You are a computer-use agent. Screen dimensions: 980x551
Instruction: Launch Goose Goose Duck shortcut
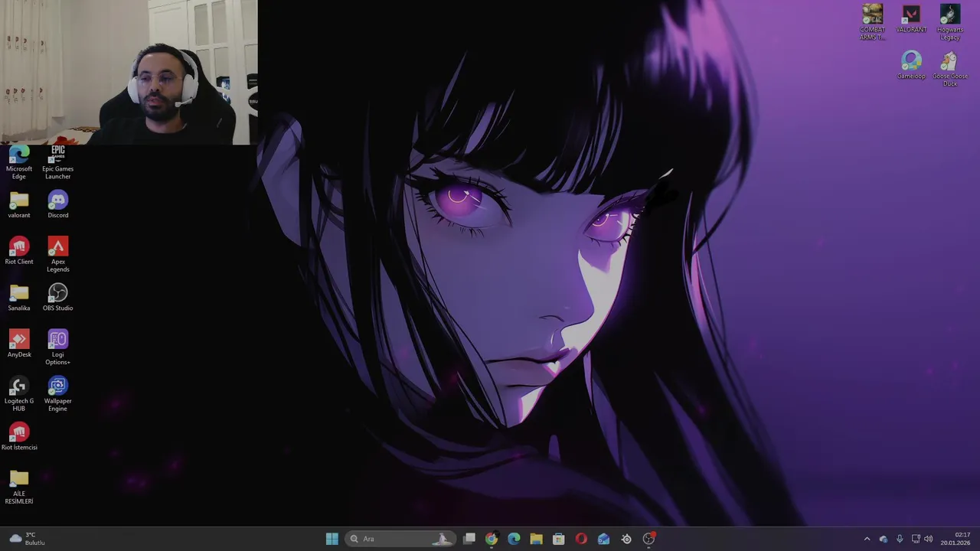[949, 69]
